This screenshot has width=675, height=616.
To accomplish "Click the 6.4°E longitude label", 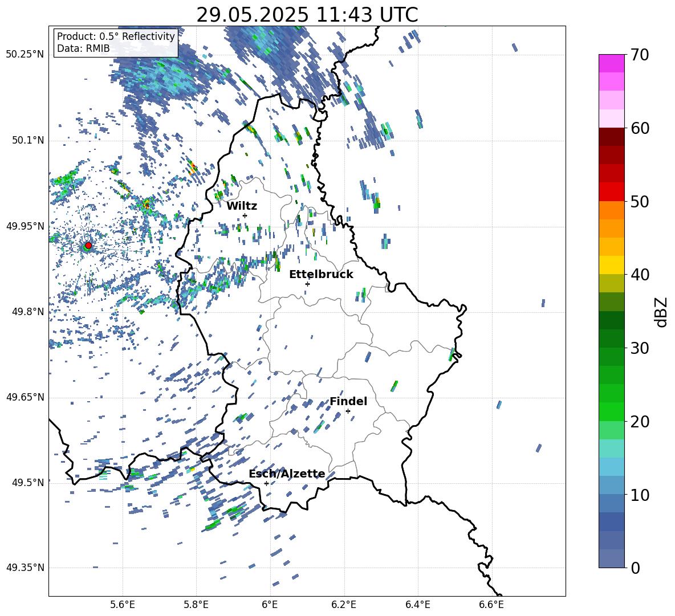I will click(x=417, y=605).
